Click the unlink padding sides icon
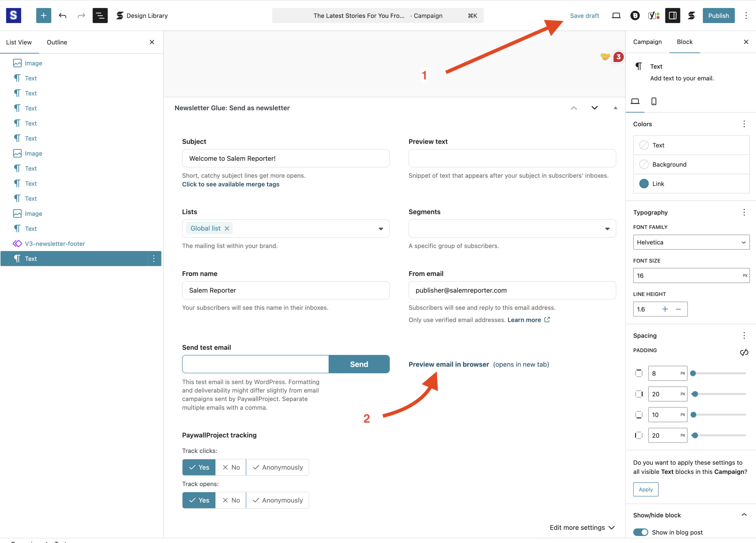This screenshot has width=756, height=543. (744, 352)
